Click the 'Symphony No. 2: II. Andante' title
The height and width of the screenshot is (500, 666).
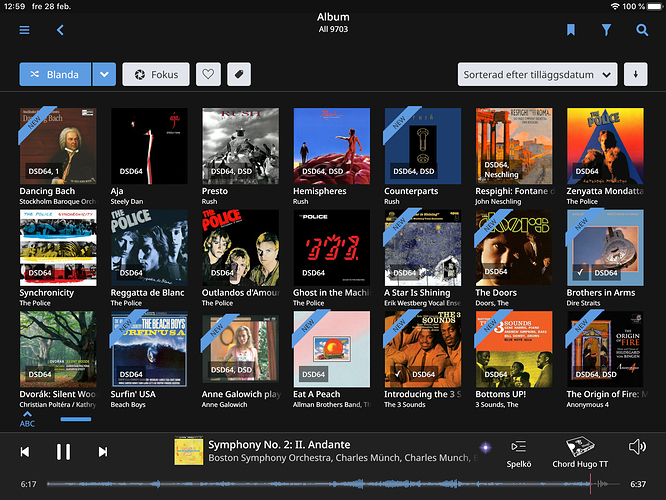[279, 444]
